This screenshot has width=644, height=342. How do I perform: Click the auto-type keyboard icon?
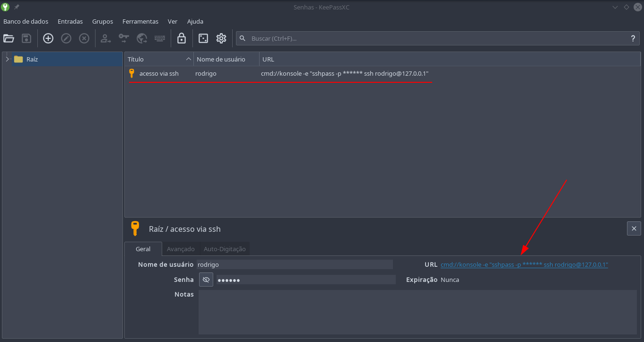pos(160,38)
